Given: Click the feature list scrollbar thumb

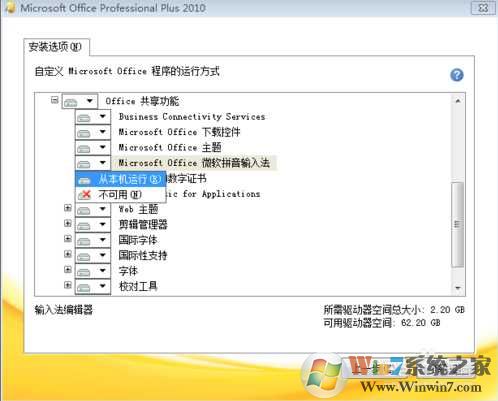Looking at the screenshot, I should pos(458,224).
